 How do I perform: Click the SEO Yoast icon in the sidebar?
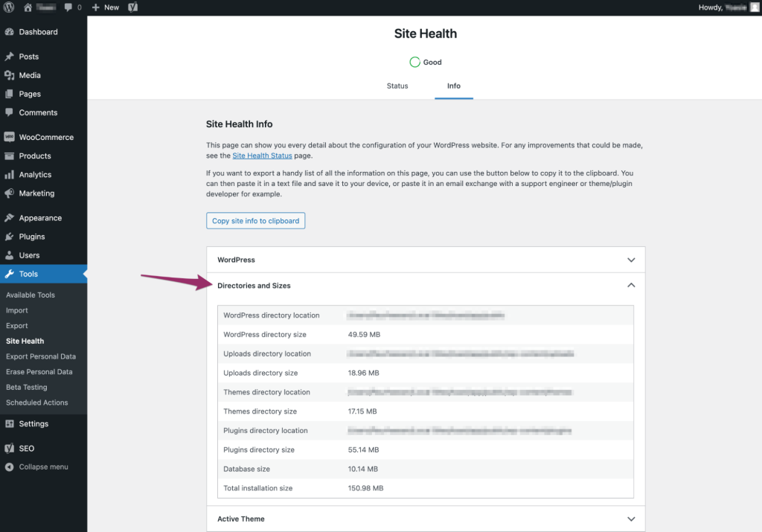9,449
